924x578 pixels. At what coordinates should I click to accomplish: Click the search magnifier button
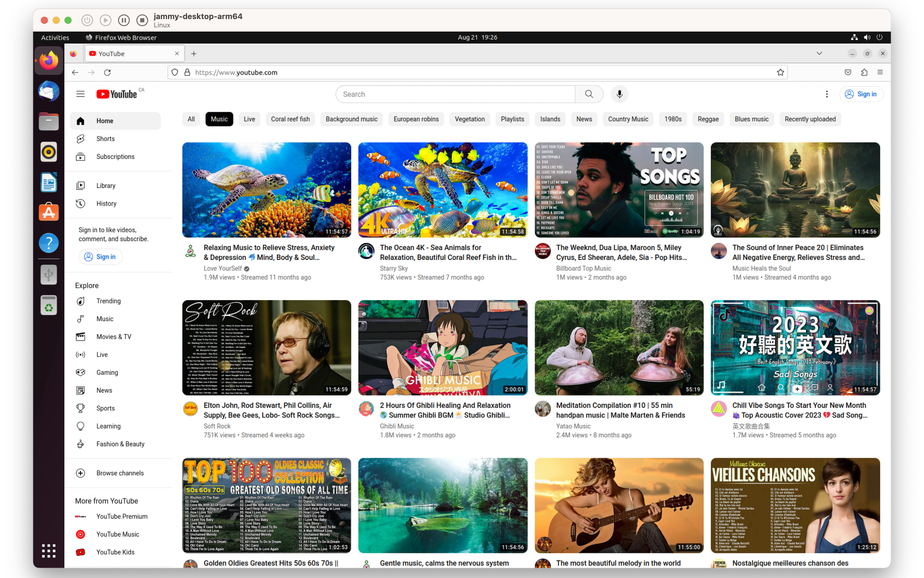tap(589, 94)
